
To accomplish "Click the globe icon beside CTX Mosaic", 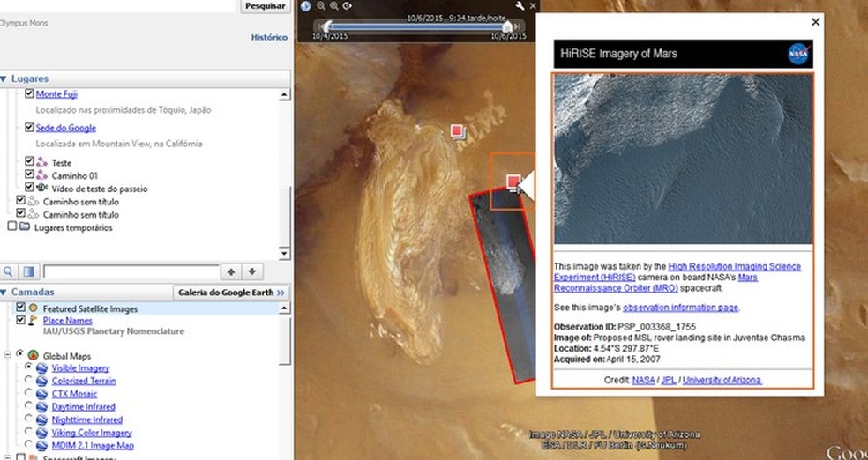I will [42, 394].
